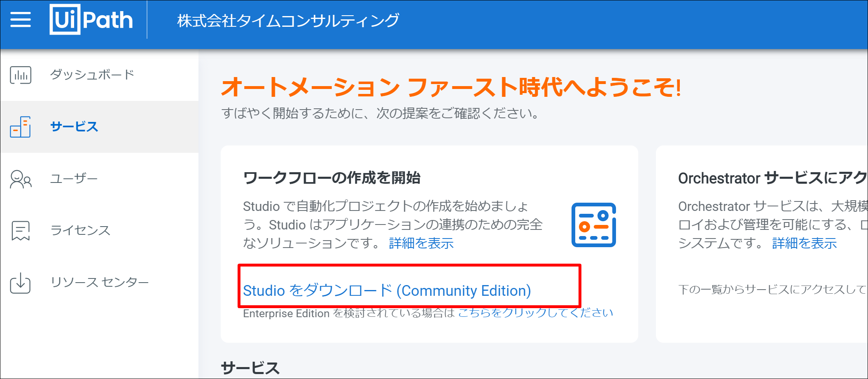
Task: Go to ユーザー in the sidebar
Action: click(x=74, y=178)
